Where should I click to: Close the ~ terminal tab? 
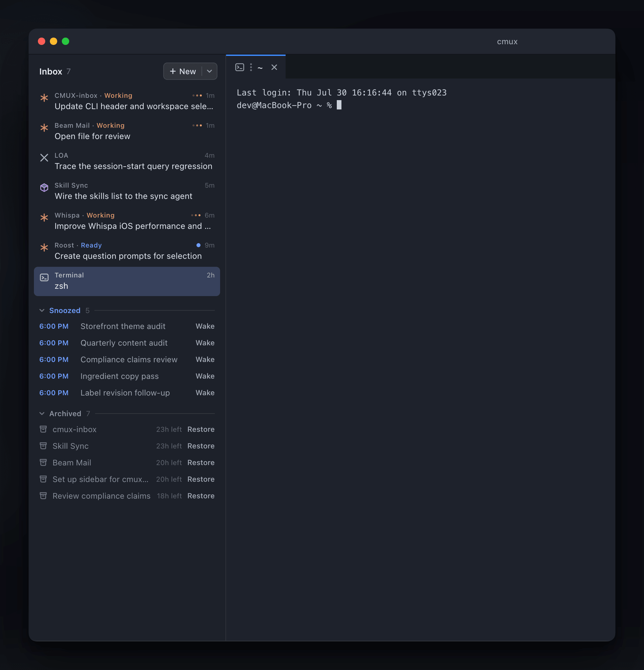pos(274,67)
